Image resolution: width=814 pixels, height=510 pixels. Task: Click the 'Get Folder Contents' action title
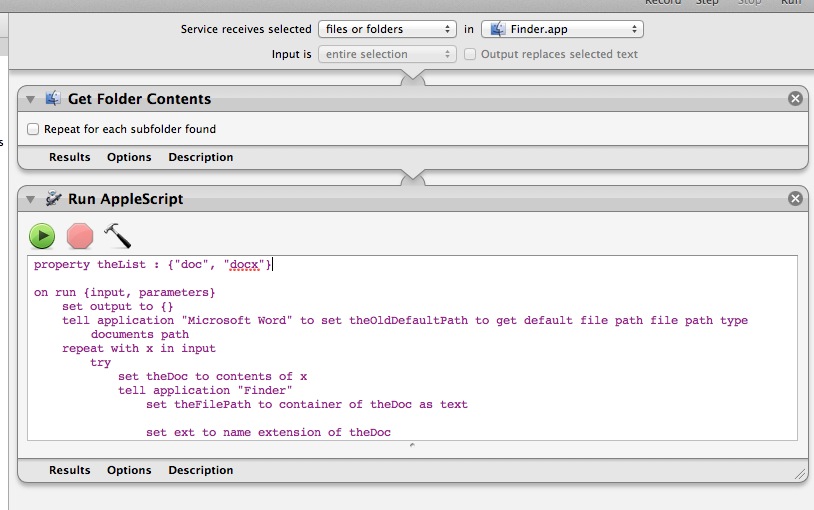click(x=140, y=99)
